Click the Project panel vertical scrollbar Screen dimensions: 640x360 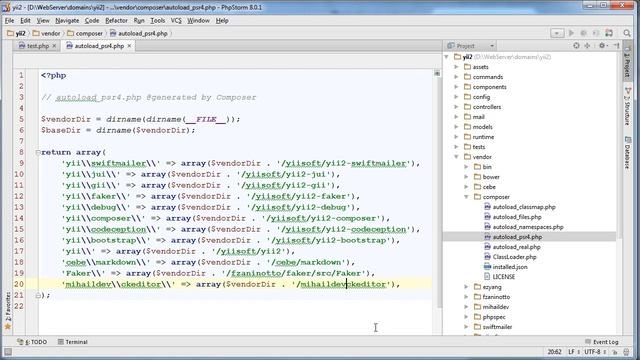click(x=619, y=146)
